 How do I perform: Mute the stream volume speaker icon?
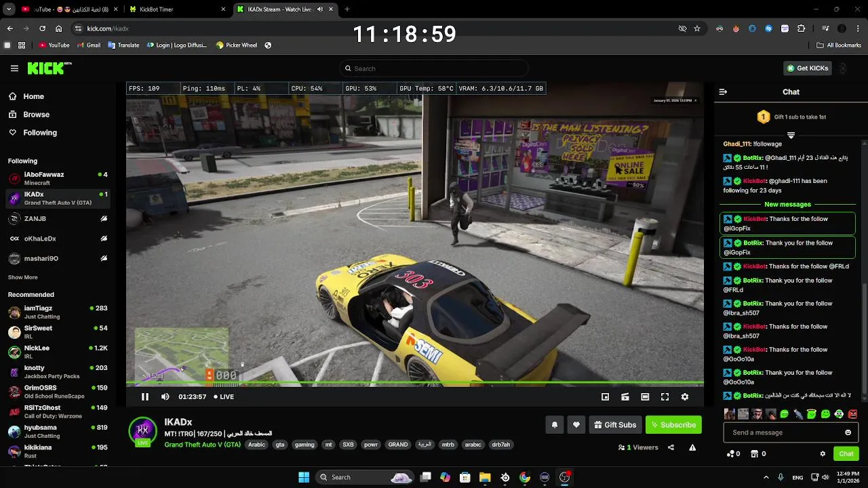(x=165, y=396)
